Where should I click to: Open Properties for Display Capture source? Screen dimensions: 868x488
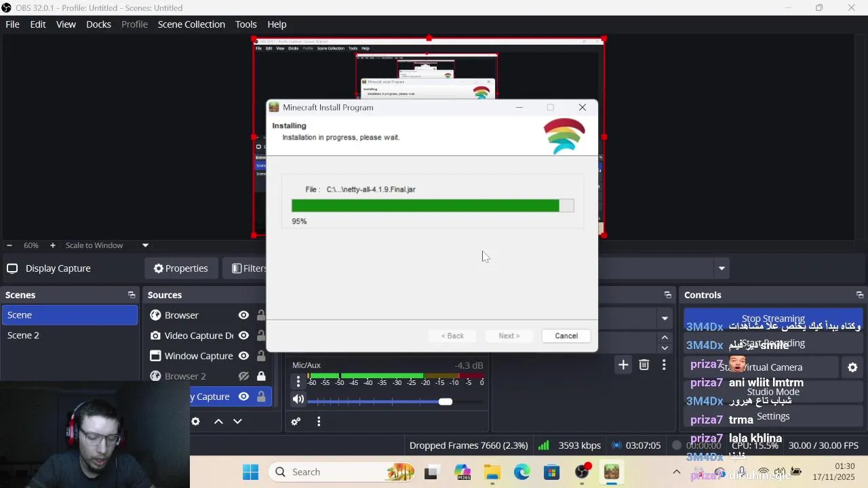(x=180, y=268)
